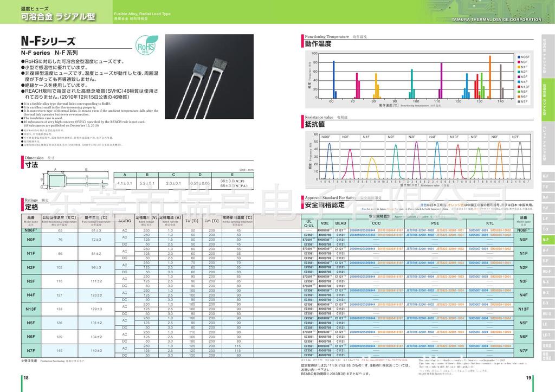
Task: Select the highlighted green N-F side tab
Action: 545,239
